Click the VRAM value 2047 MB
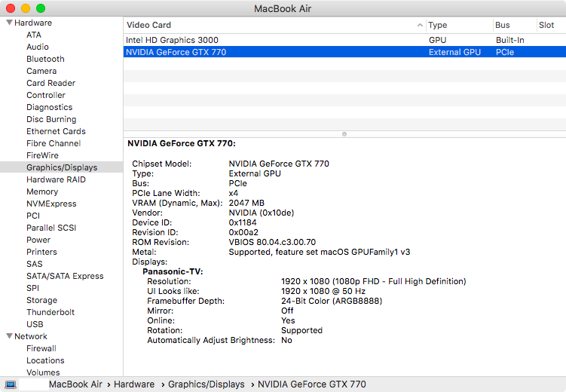Viewport: 566px width, 392px height. [246, 203]
